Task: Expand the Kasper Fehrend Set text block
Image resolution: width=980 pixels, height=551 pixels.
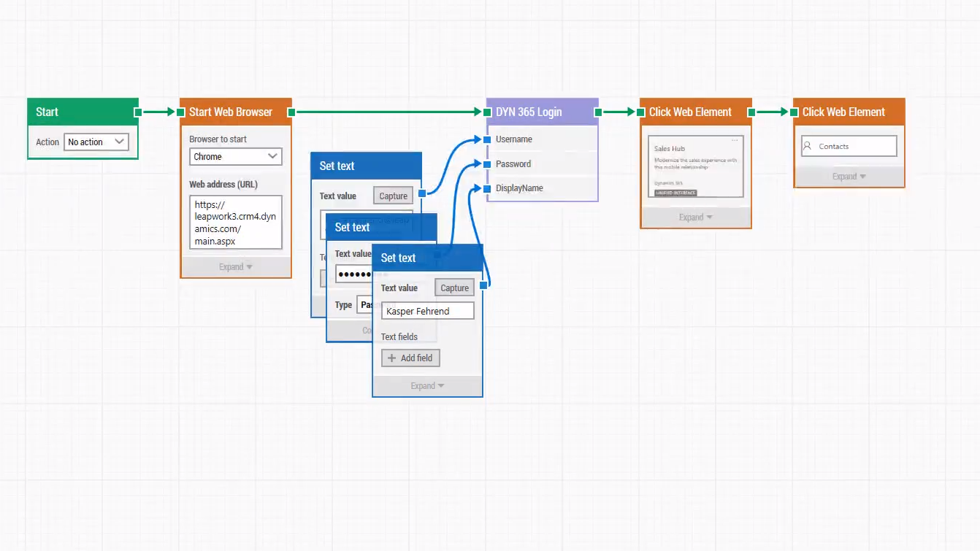Action: pyautogui.click(x=427, y=386)
